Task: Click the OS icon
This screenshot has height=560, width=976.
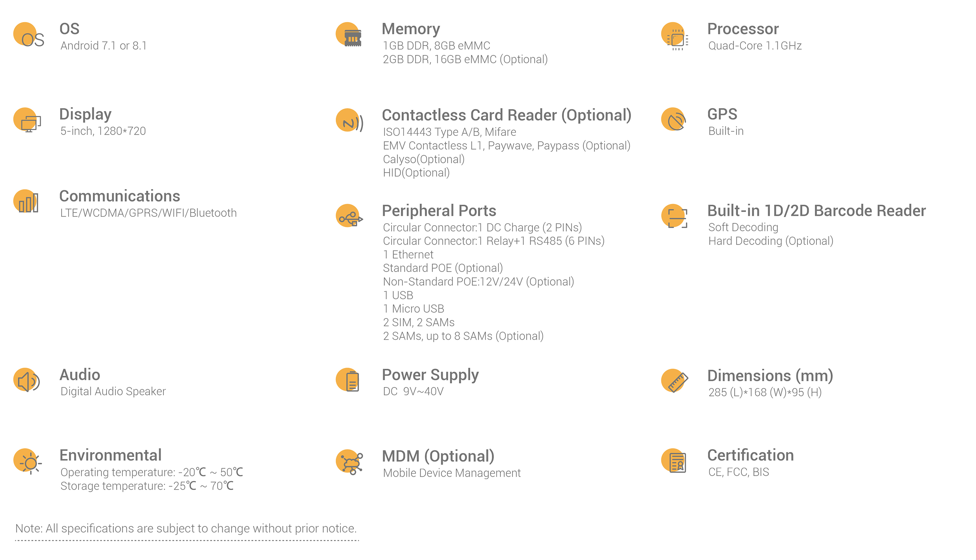Action: point(29,35)
